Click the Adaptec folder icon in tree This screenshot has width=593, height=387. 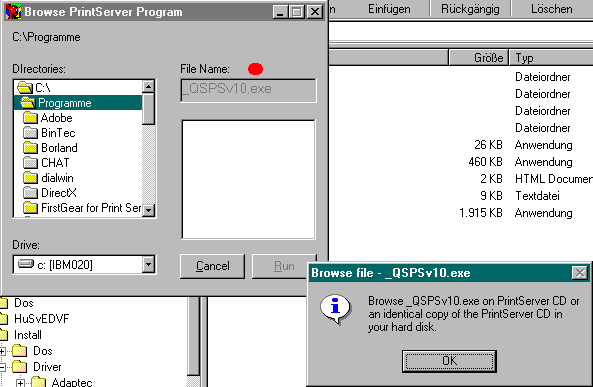(x=38, y=382)
